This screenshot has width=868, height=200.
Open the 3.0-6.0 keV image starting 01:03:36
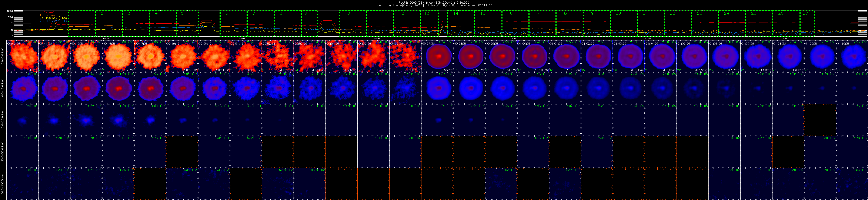tap(629, 56)
